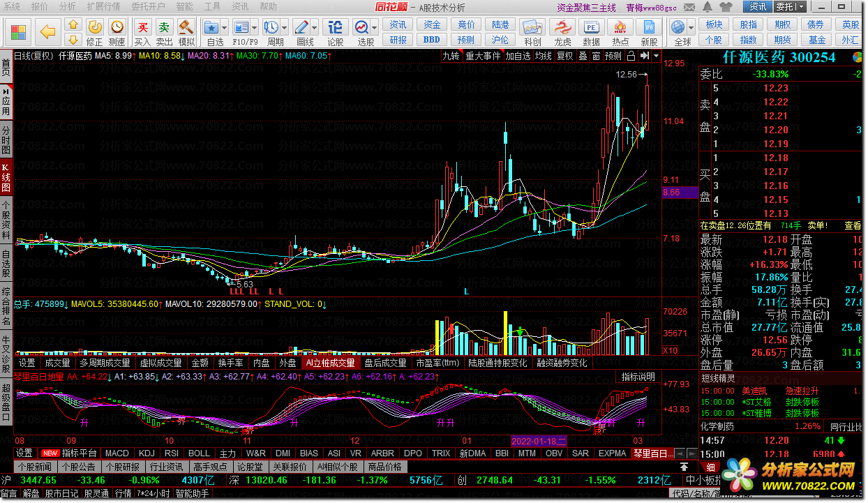Open the 扩展行情 menu

click(103, 6)
